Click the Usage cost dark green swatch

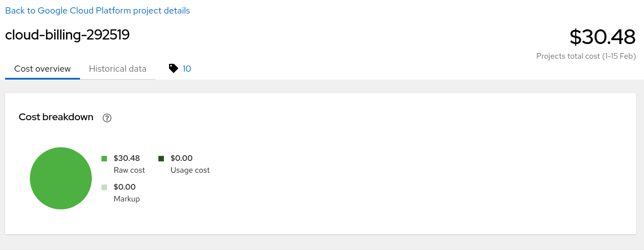point(161,159)
